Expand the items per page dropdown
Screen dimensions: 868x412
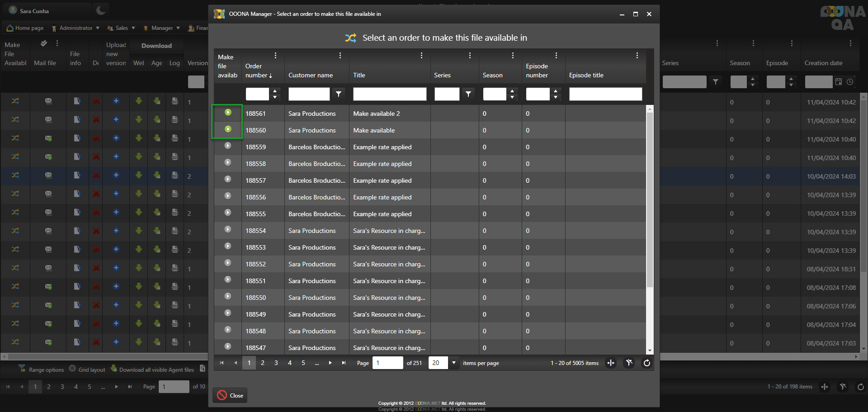[x=454, y=363]
